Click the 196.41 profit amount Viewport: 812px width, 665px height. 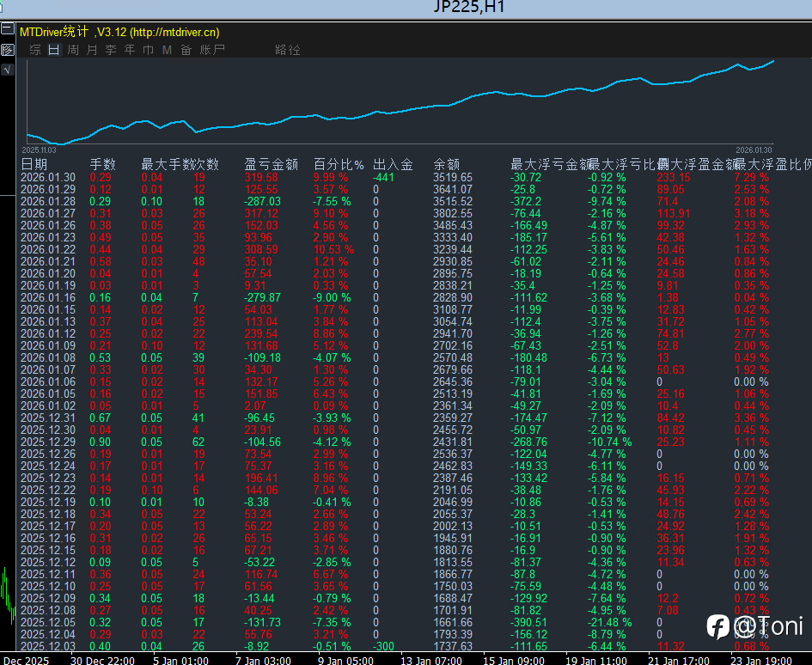261,478
